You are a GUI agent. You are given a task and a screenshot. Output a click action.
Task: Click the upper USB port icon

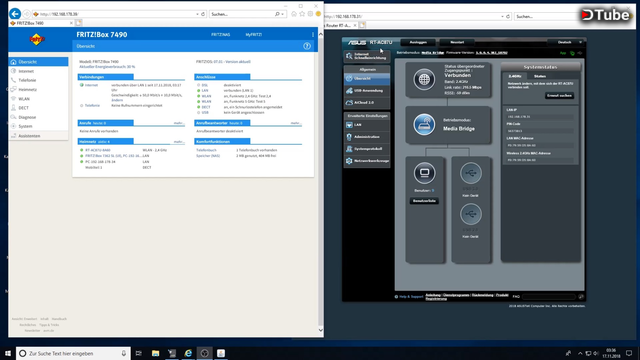tap(471, 173)
